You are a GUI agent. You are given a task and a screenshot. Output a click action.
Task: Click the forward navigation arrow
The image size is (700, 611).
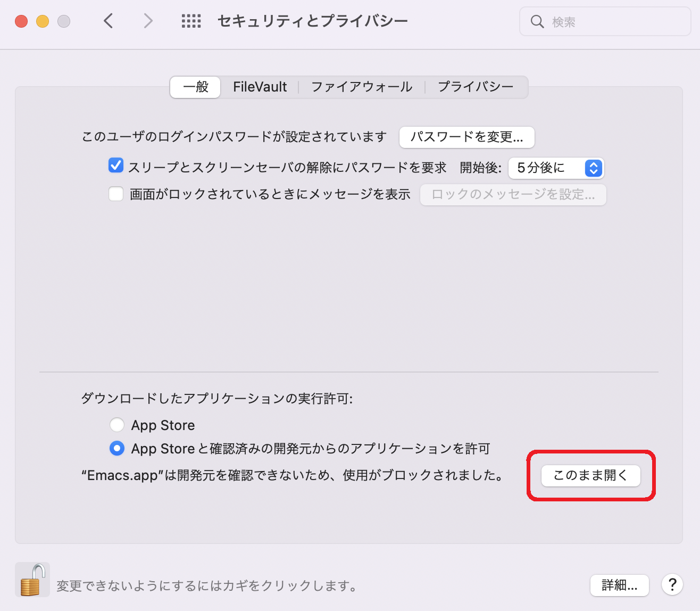click(x=148, y=21)
